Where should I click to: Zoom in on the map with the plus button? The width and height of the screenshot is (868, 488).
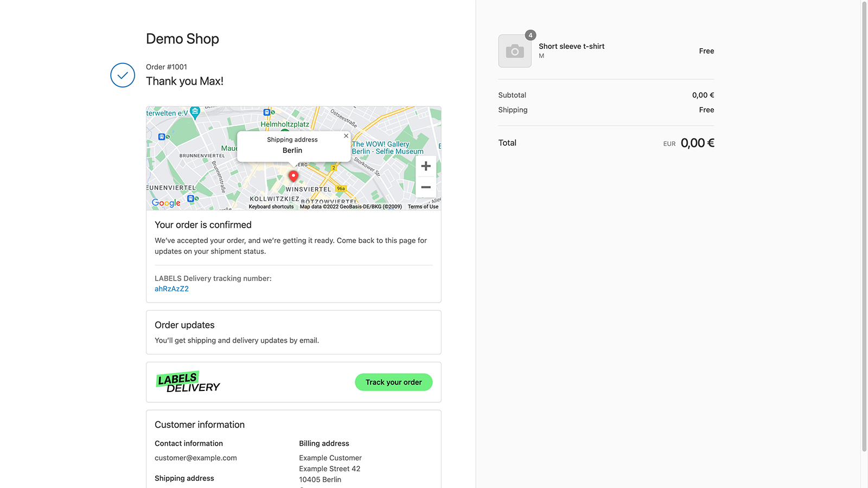426,166
